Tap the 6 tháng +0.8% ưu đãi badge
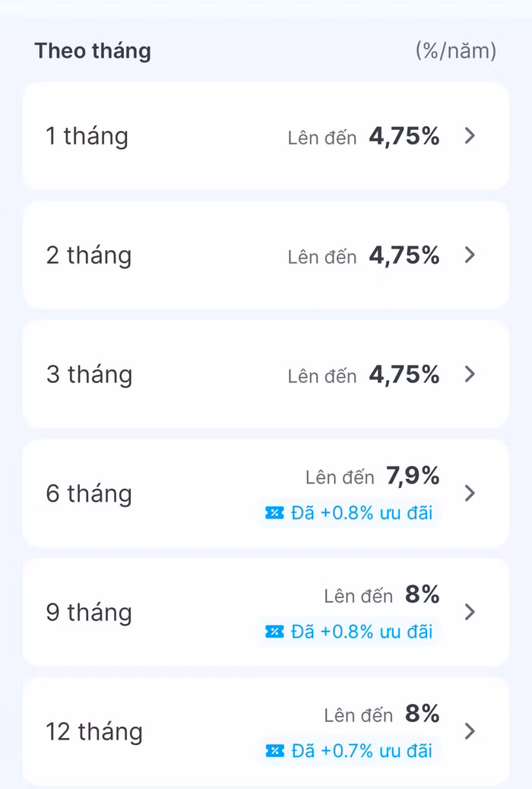 pyautogui.click(x=348, y=513)
